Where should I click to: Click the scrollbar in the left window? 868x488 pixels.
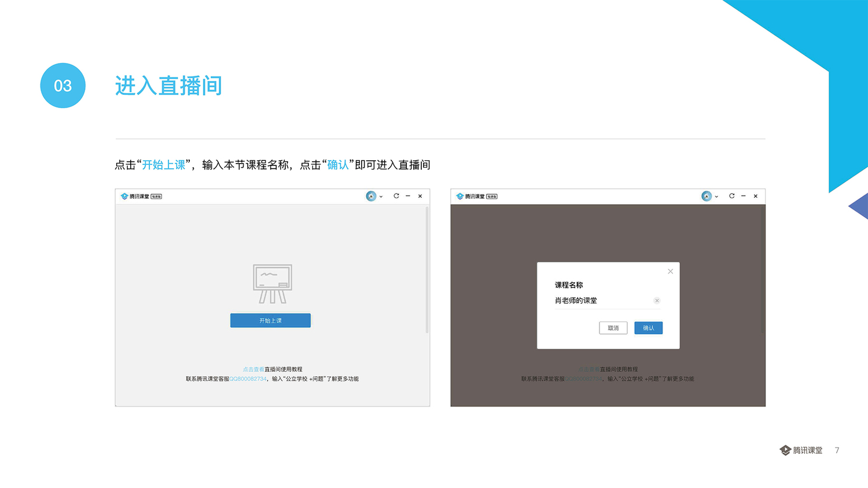(427, 270)
